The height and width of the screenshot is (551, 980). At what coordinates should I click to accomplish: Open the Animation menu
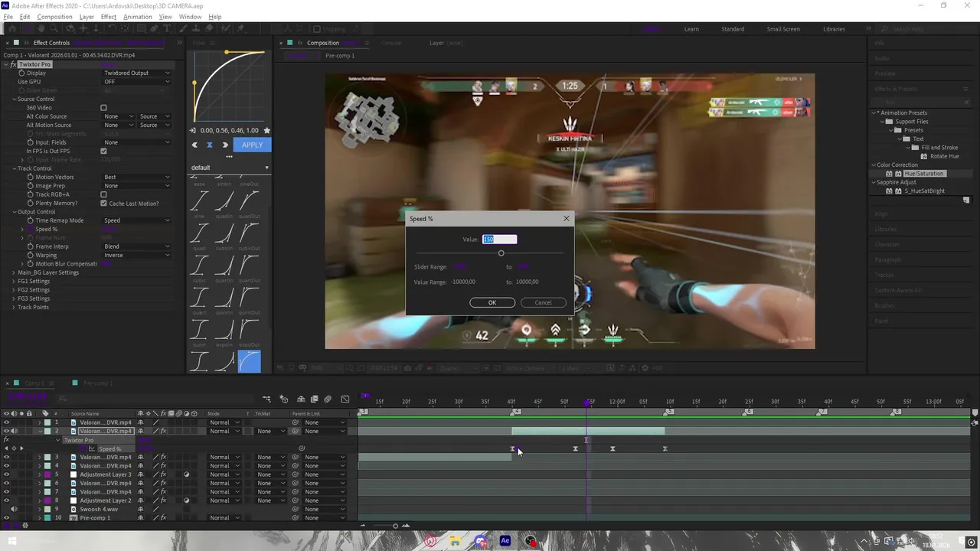pos(137,17)
